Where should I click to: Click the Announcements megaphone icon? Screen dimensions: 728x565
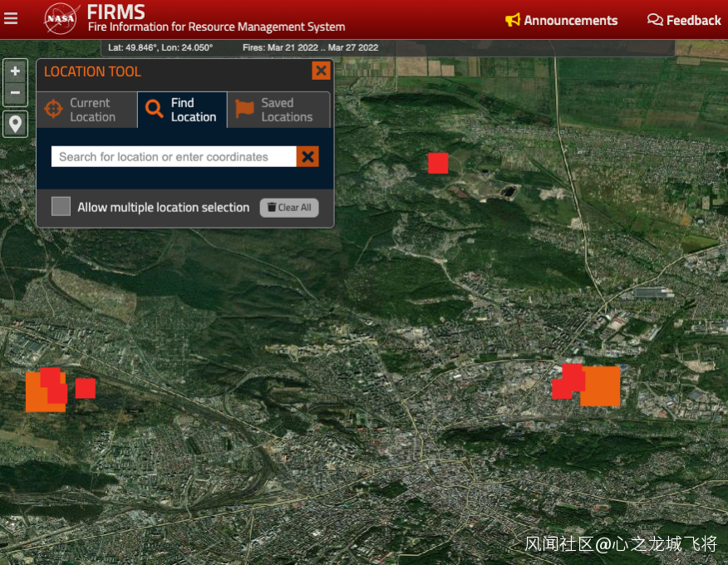(513, 20)
